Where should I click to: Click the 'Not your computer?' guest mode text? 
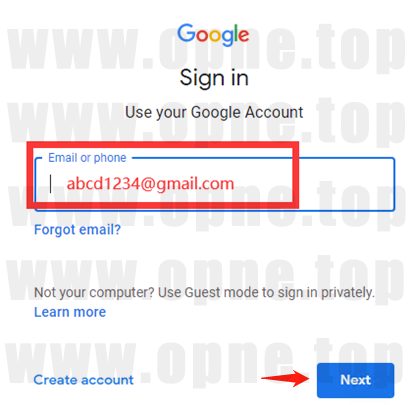(x=204, y=293)
